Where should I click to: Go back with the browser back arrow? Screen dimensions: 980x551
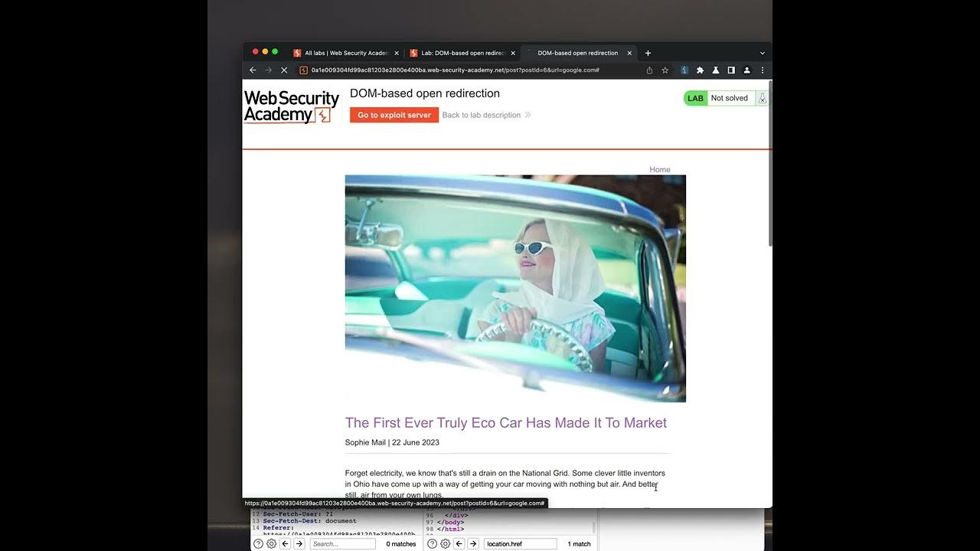253,70
